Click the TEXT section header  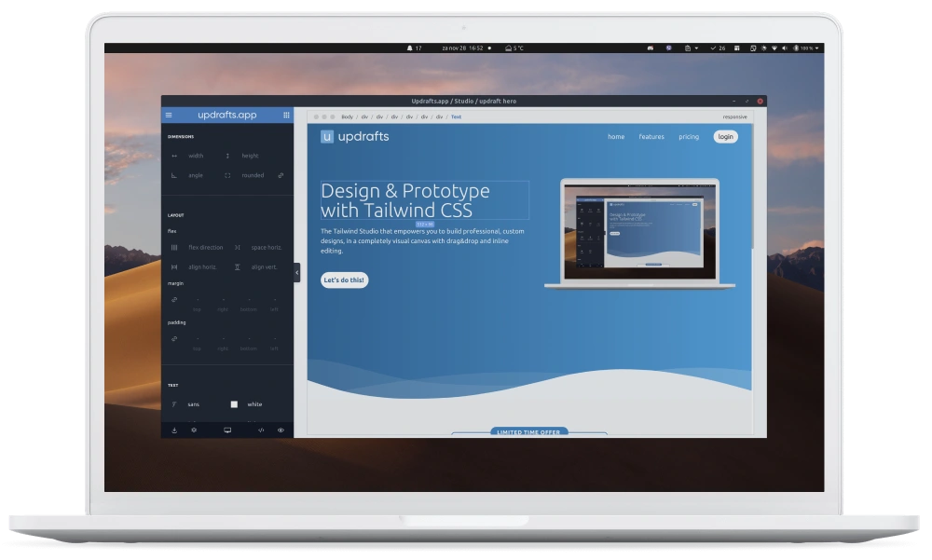[173, 385]
